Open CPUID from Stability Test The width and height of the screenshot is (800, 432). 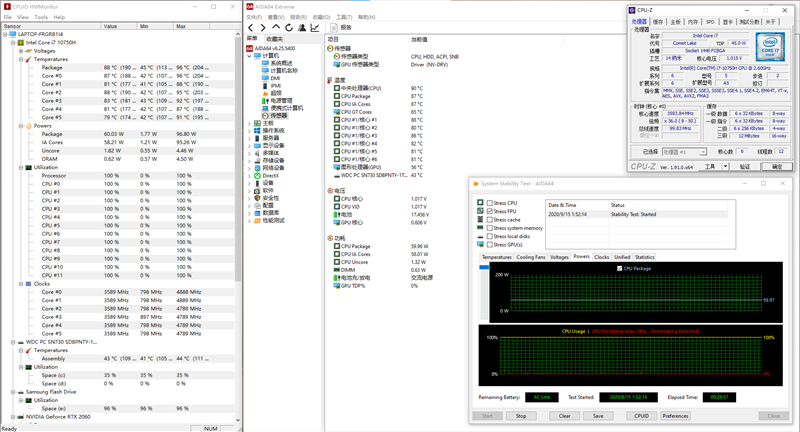pos(641,416)
